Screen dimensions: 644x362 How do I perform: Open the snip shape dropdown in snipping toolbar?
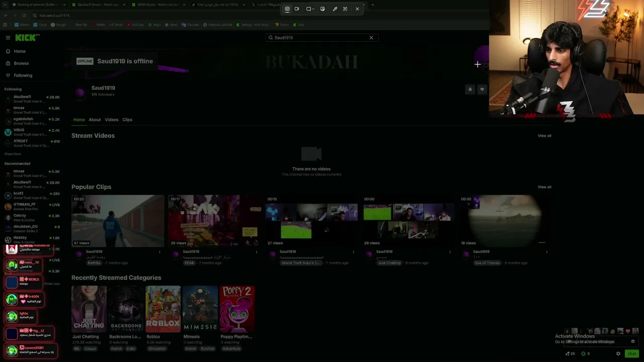point(309,9)
